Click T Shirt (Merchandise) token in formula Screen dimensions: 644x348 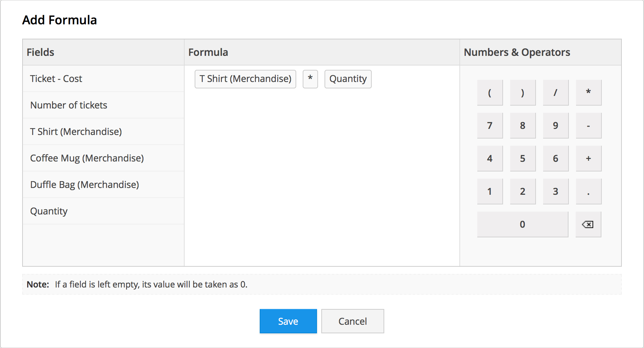pyautogui.click(x=245, y=79)
